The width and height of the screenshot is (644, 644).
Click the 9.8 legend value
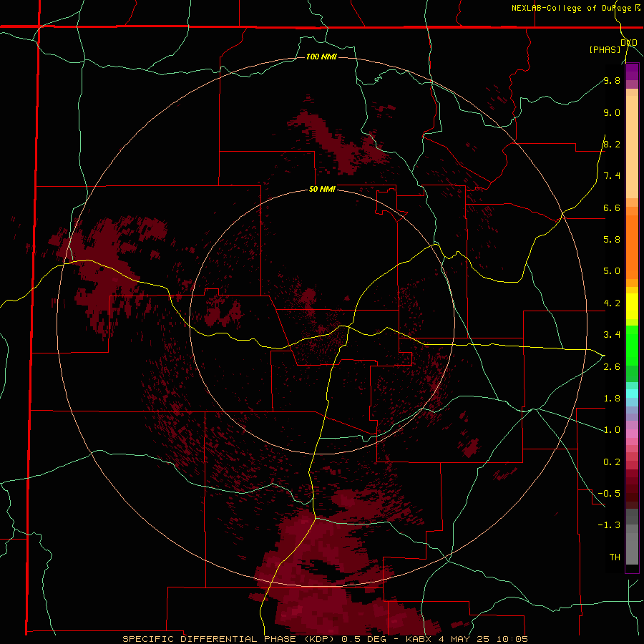(x=612, y=80)
